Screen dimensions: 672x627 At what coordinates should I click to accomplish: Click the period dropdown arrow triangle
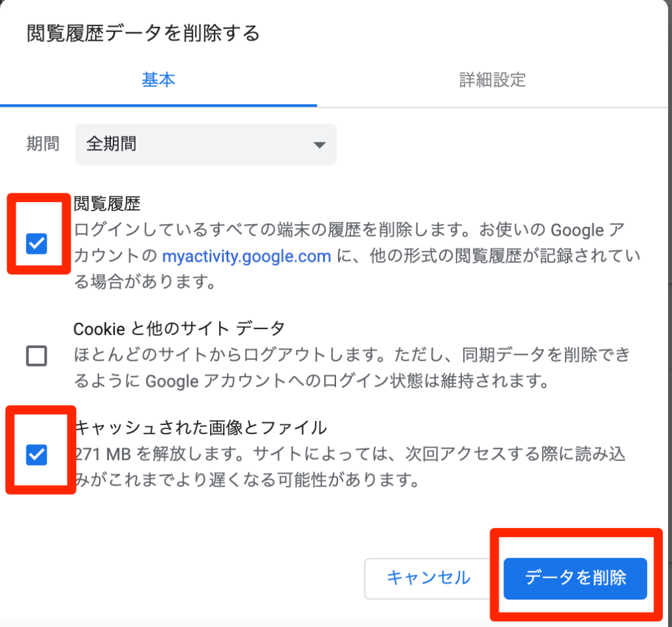pos(320,145)
